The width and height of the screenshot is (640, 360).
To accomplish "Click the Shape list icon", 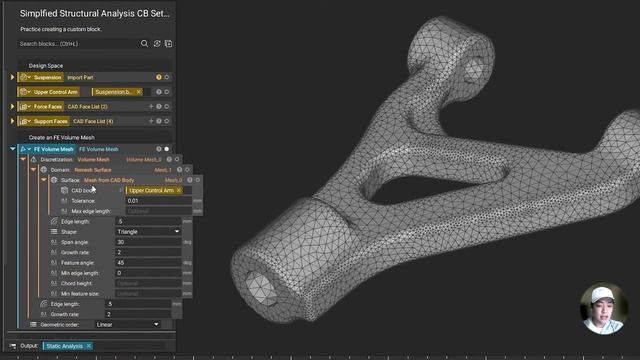I will [x=54, y=231].
